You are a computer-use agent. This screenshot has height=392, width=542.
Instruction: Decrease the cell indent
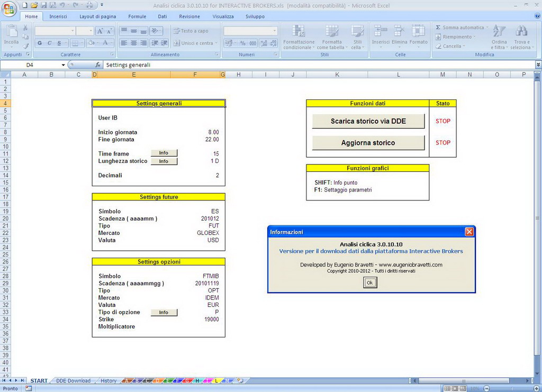tap(155, 43)
